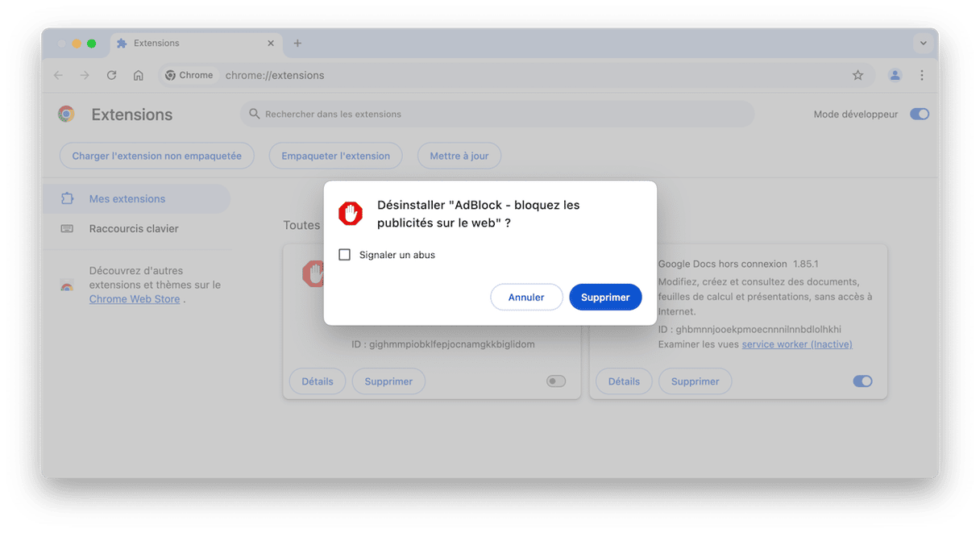Click the Mes extensions puzzle icon
980x533 pixels.
pos(68,198)
